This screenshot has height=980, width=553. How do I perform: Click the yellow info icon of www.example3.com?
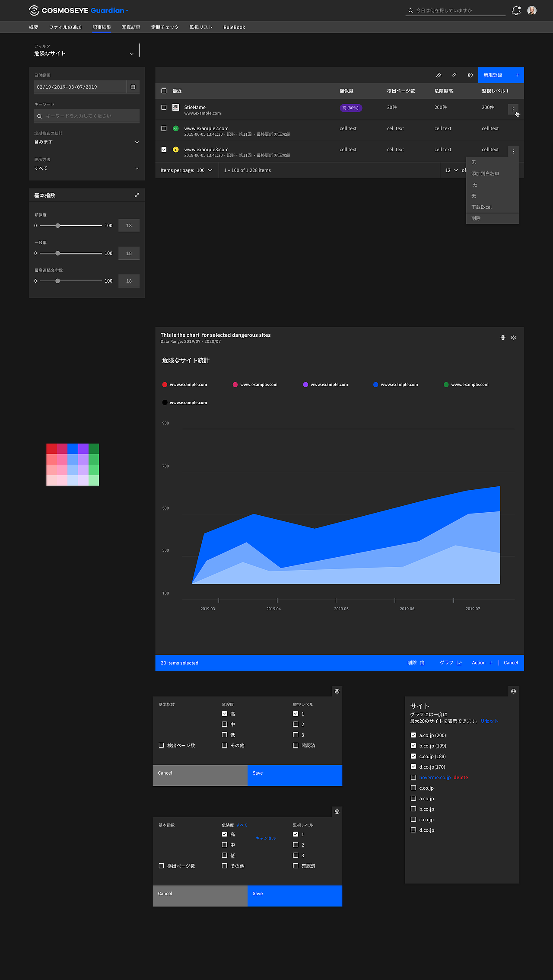176,150
